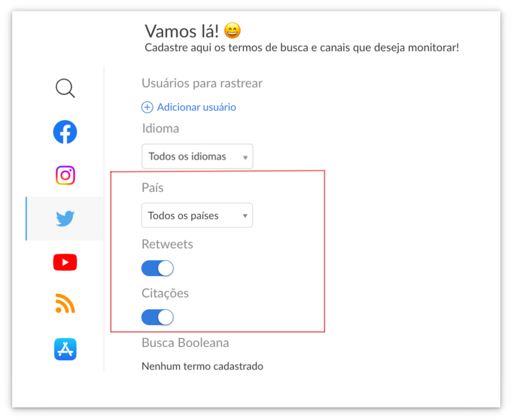Viewport: 512px width, 420px height.
Task: Open the search terms magnifier section
Action: click(x=65, y=88)
